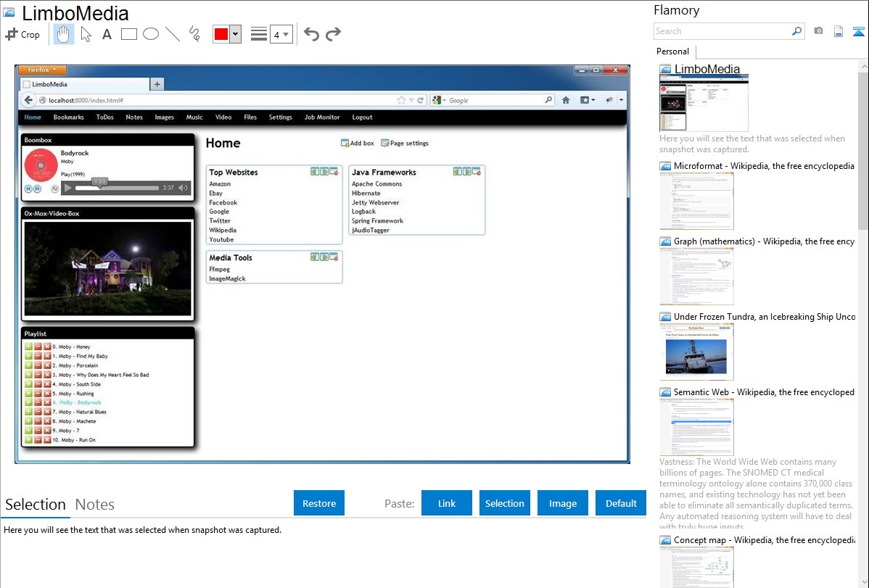Screen dimensions: 869x588
Task: Take a snapshot with the camera icon
Action: tap(818, 31)
